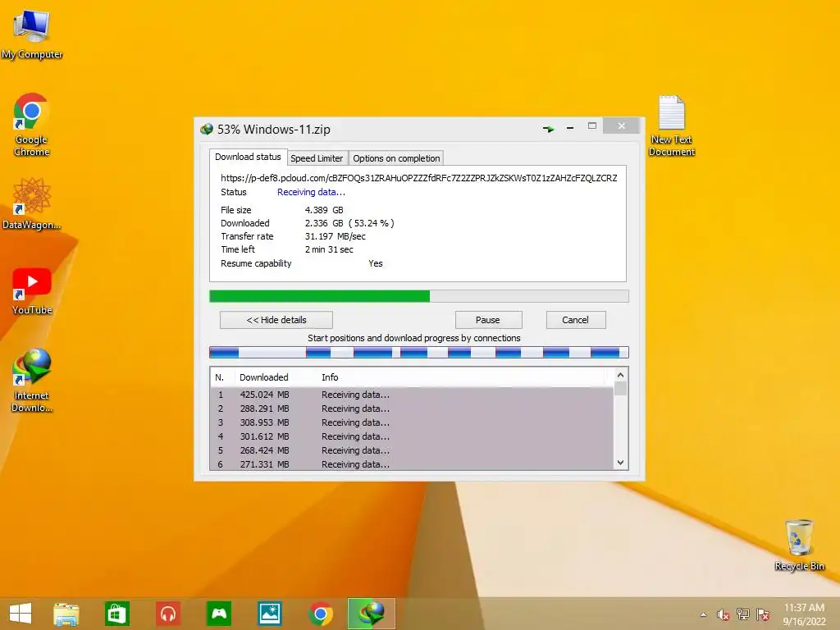This screenshot has width=840, height=630.
Task: Click the 31.197 MB/sec transfer rate
Action: (x=336, y=236)
